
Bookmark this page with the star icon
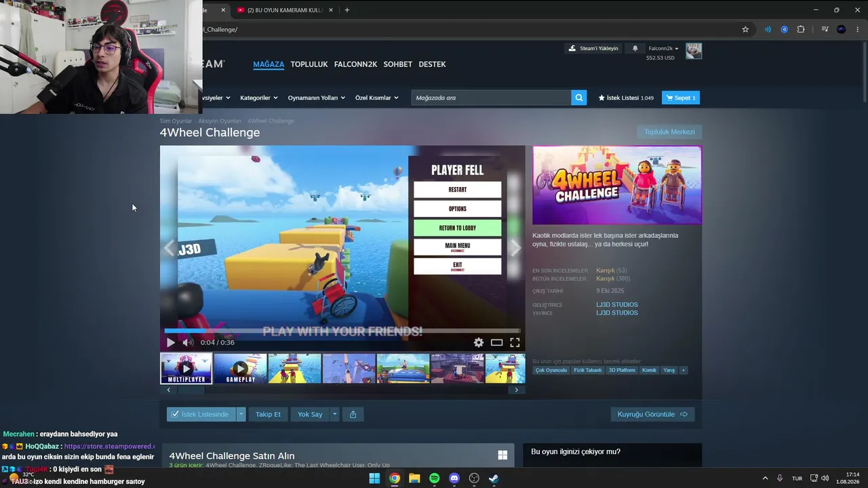pyautogui.click(x=745, y=29)
